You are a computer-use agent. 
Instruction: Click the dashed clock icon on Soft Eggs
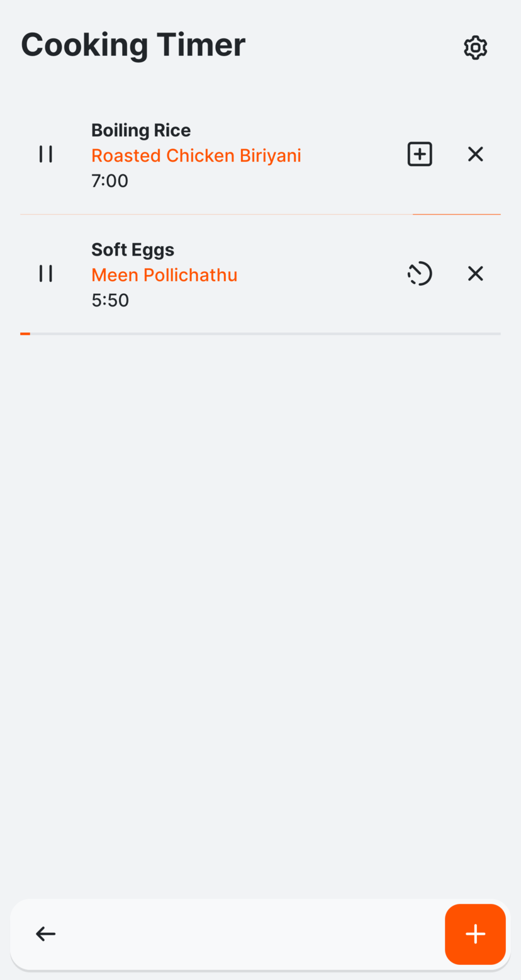pyautogui.click(x=420, y=273)
